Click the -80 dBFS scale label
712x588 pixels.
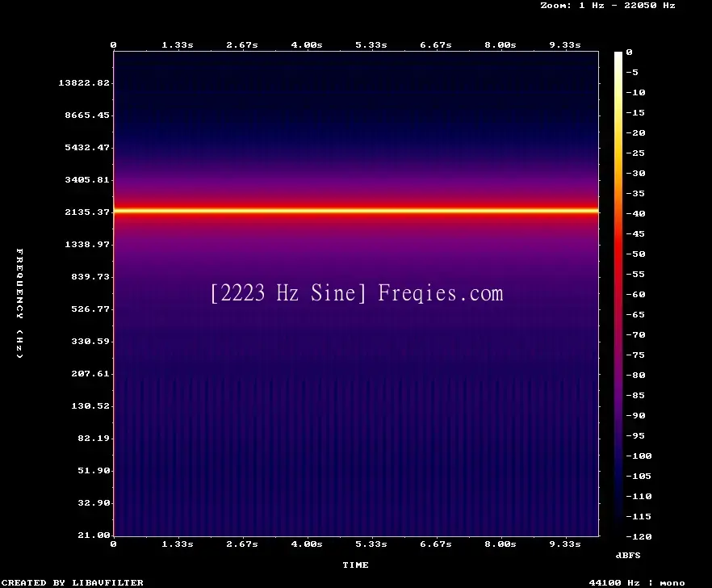pyautogui.click(x=636, y=376)
